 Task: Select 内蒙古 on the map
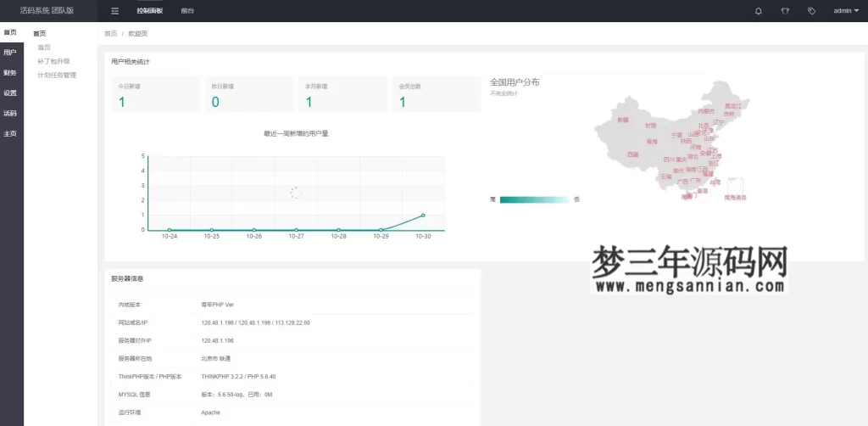click(x=706, y=111)
